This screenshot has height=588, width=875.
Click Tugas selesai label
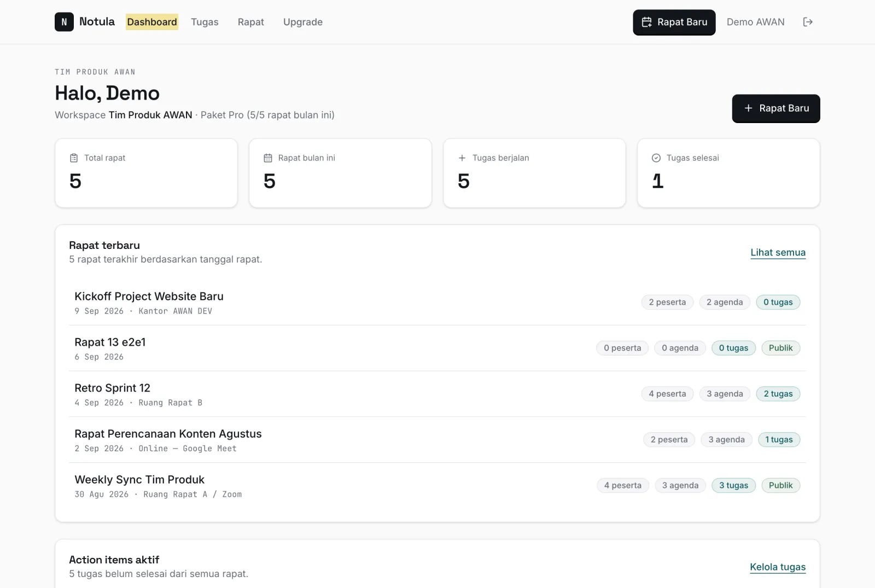[x=693, y=158]
